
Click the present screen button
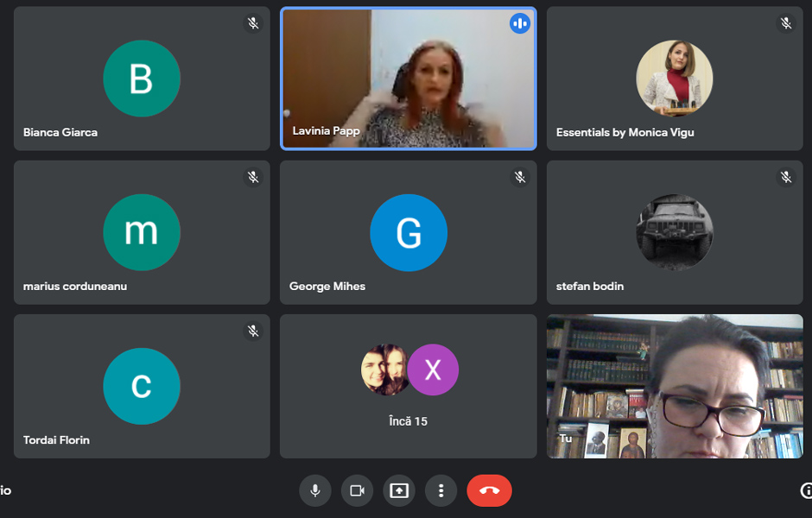[x=399, y=490]
